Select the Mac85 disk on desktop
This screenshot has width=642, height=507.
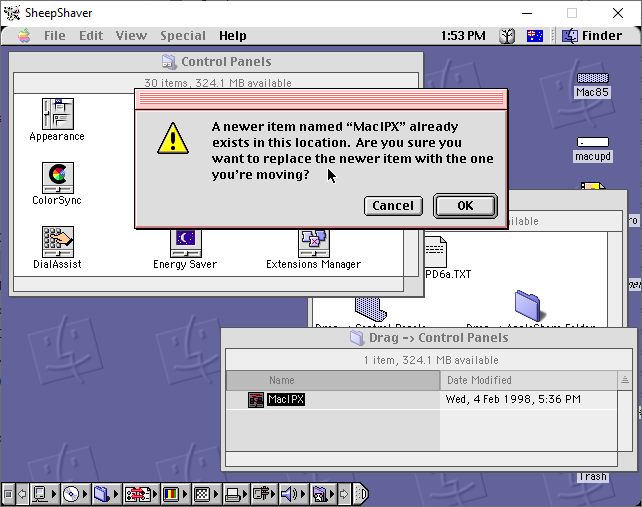[x=592, y=78]
